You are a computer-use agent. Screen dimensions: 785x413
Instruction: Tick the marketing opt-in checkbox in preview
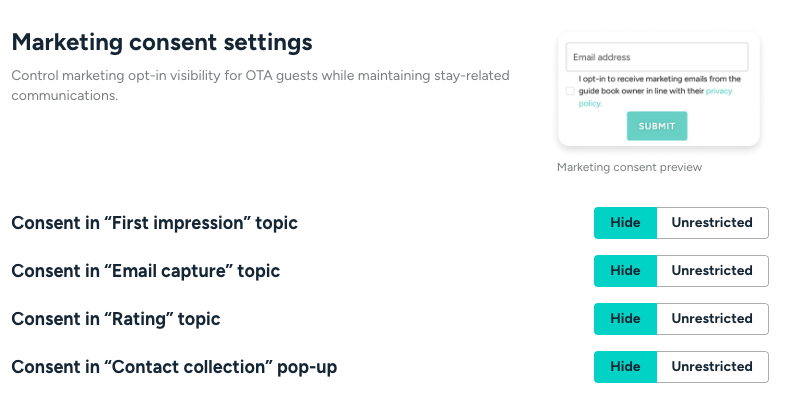point(570,91)
